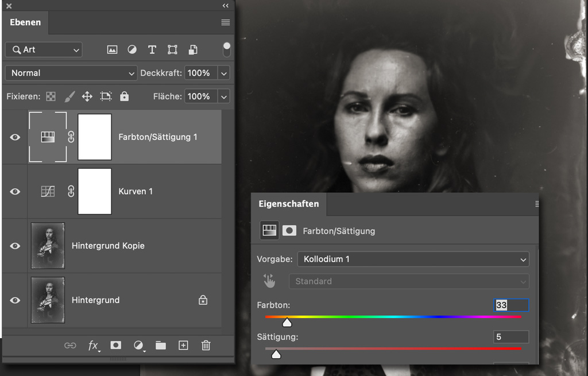Image resolution: width=588 pixels, height=376 pixels.
Task: Open the Ebenen panel flyout menu
Action: point(225,22)
